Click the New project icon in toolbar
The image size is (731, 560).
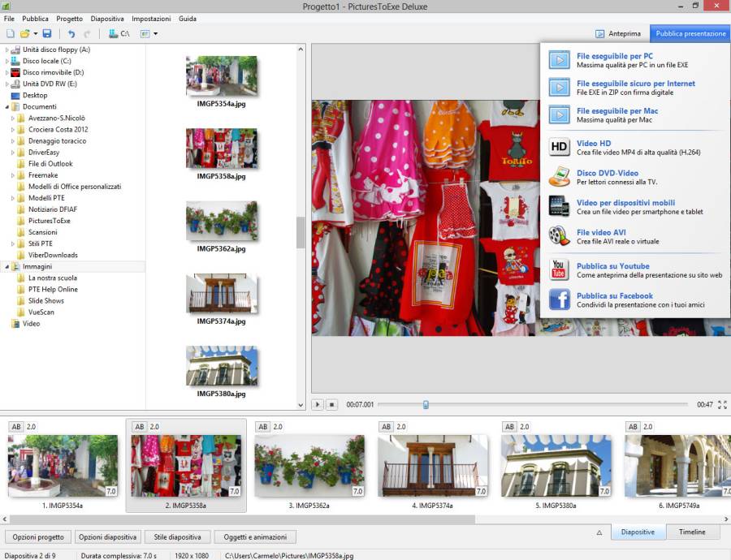point(11,34)
